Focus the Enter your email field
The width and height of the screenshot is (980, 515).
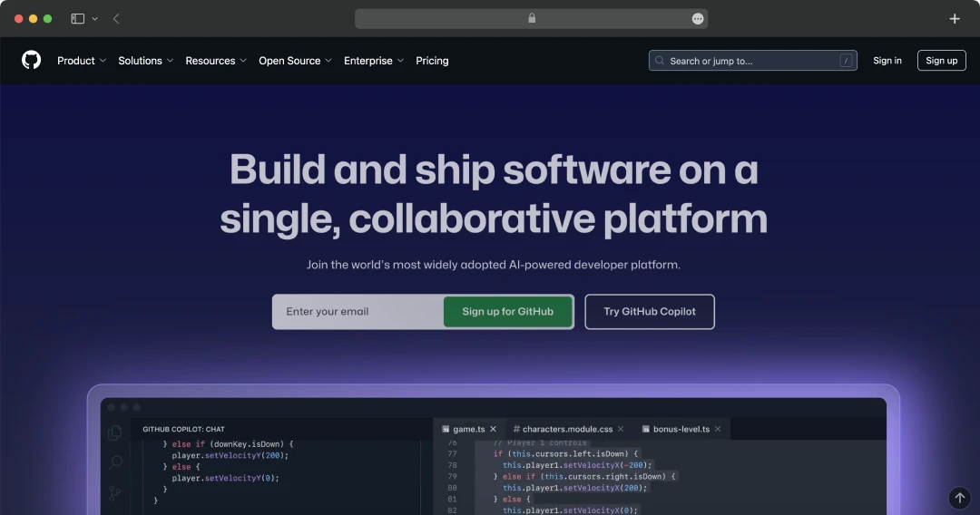(x=358, y=312)
